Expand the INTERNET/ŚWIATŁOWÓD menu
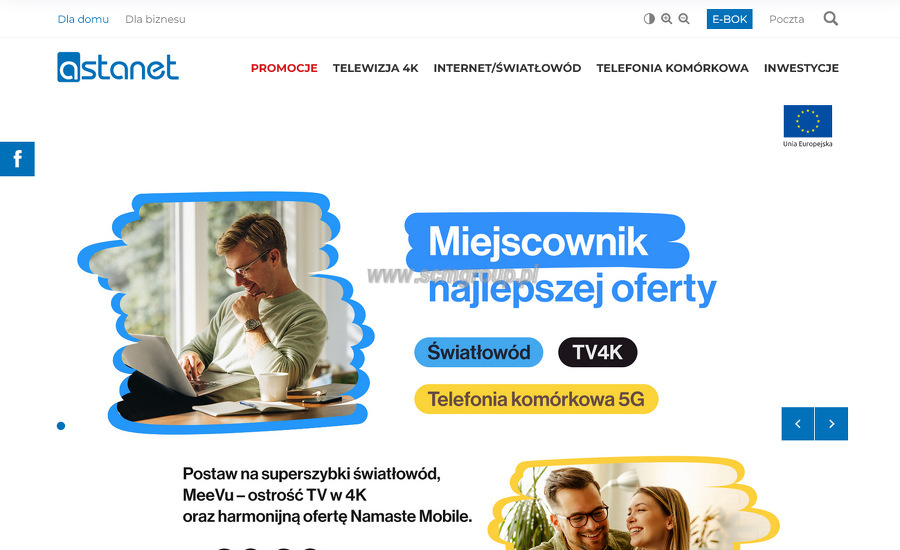This screenshot has height=550, width=900. click(x=507, y=68)
